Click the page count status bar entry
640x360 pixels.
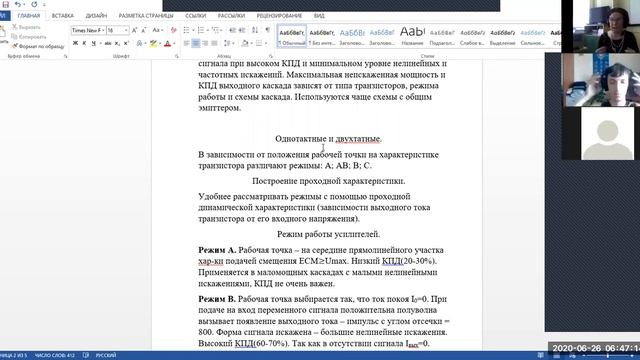[13, 356]
